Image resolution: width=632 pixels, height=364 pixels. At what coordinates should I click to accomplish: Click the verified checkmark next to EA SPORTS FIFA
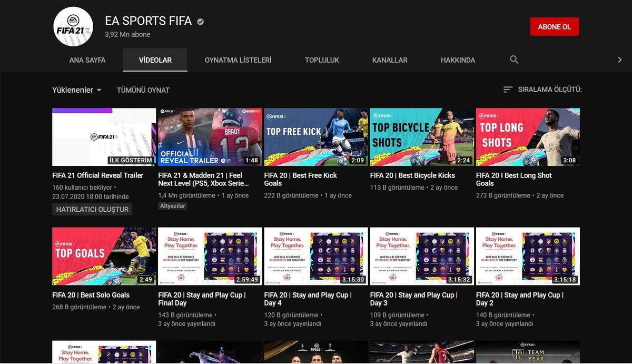pos(199,22)
